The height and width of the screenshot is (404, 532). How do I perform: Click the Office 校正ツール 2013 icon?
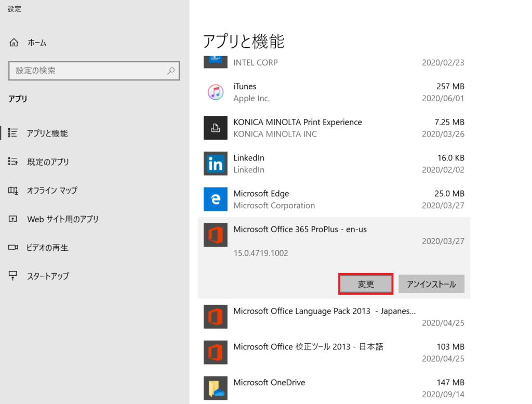[216, 352]
